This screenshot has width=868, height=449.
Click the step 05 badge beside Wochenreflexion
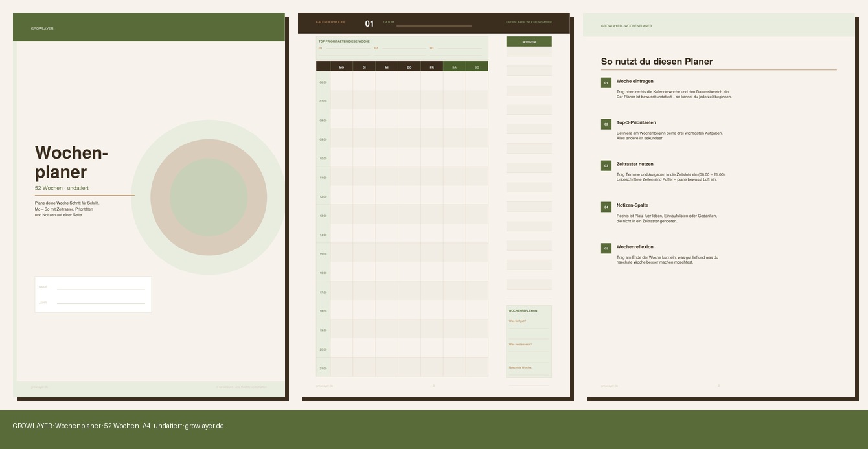coord(606,248)
